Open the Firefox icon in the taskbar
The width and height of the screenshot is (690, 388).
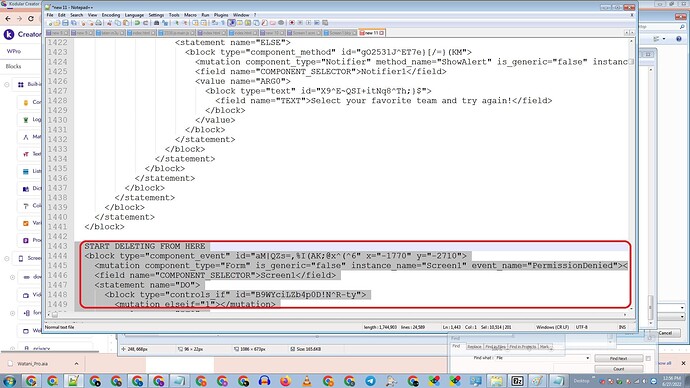pyautogui.click(x=286, y=381)
